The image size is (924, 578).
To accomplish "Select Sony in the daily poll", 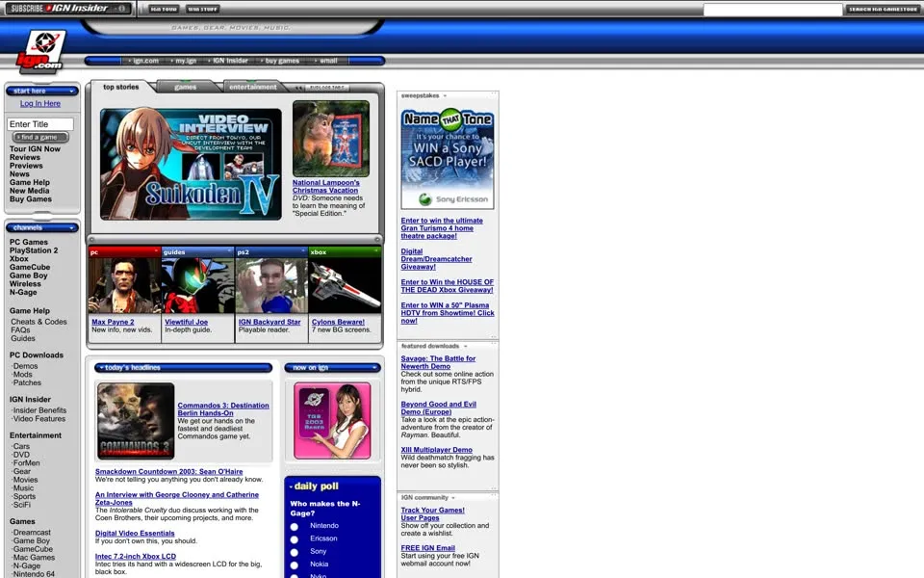I will (x=295, y=553).
